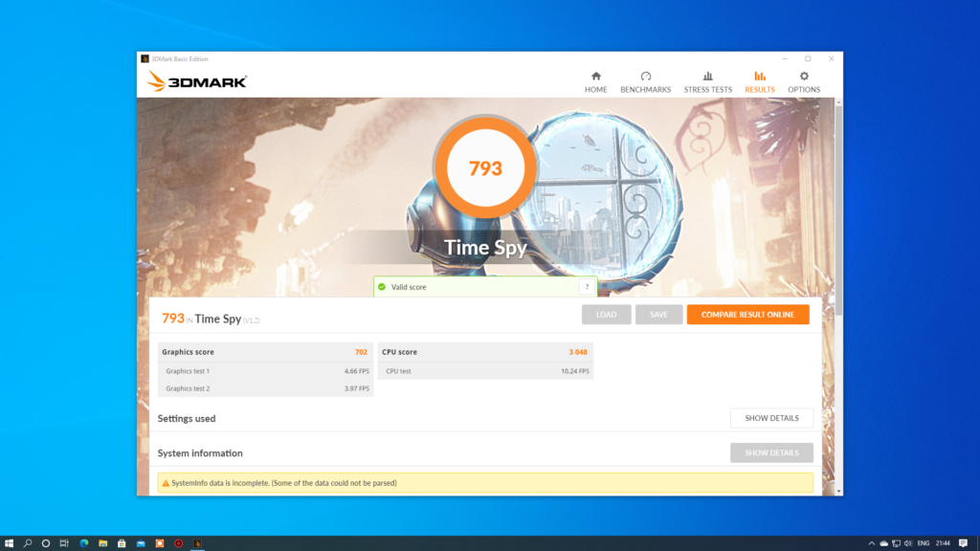Click the 793 in Time Spy heading
Image resolution: width=980 pixels, height=551 pixels.
point(211,319)
